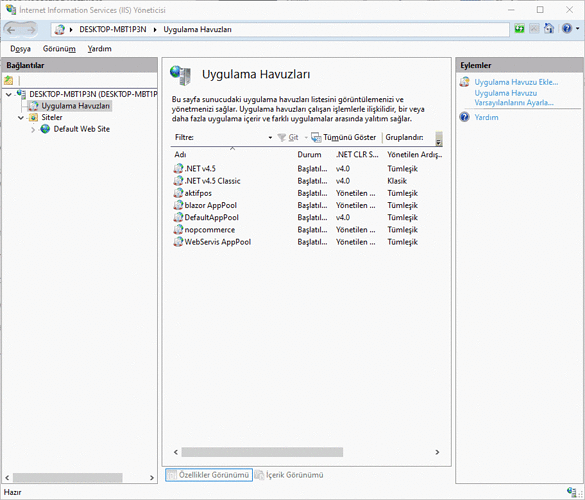585x500 pixels.
Task: Click right arrow of Bağlantılar pane scrollbar
Action: click(151, 478)
